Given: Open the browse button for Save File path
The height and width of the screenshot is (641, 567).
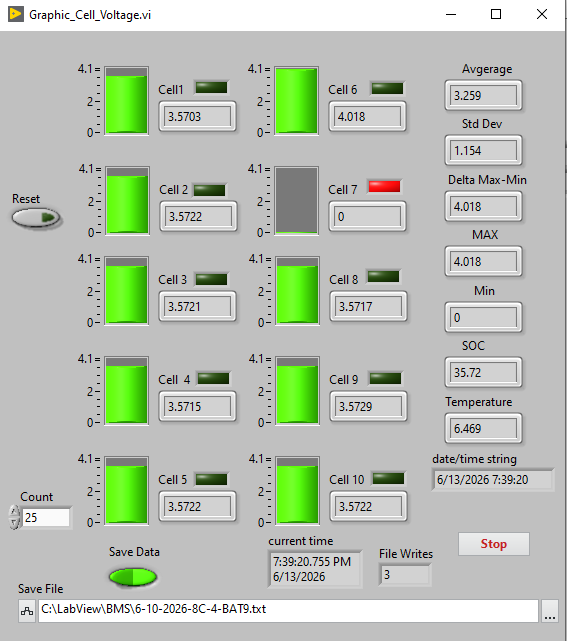Looking at the screenshot, I should coord(550,611).
